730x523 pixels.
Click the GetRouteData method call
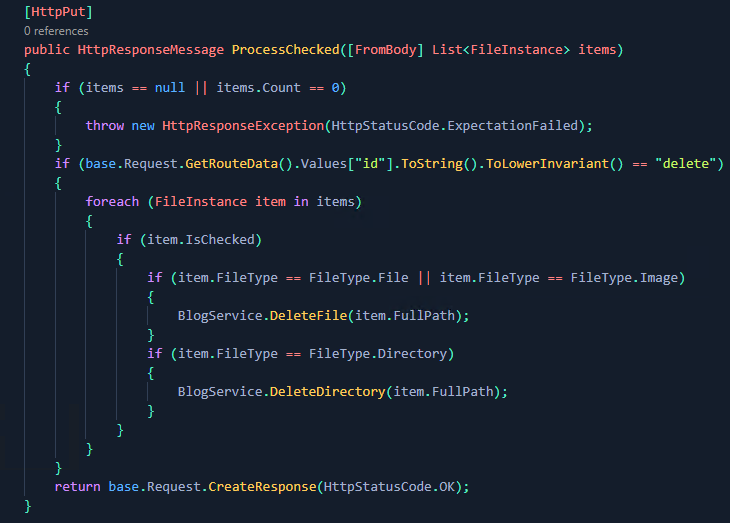[x=231, y=164]
